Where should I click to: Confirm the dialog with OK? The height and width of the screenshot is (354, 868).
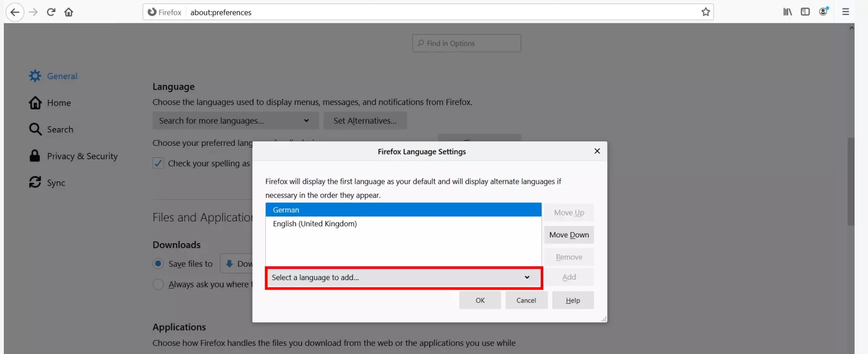click(480, 300)
